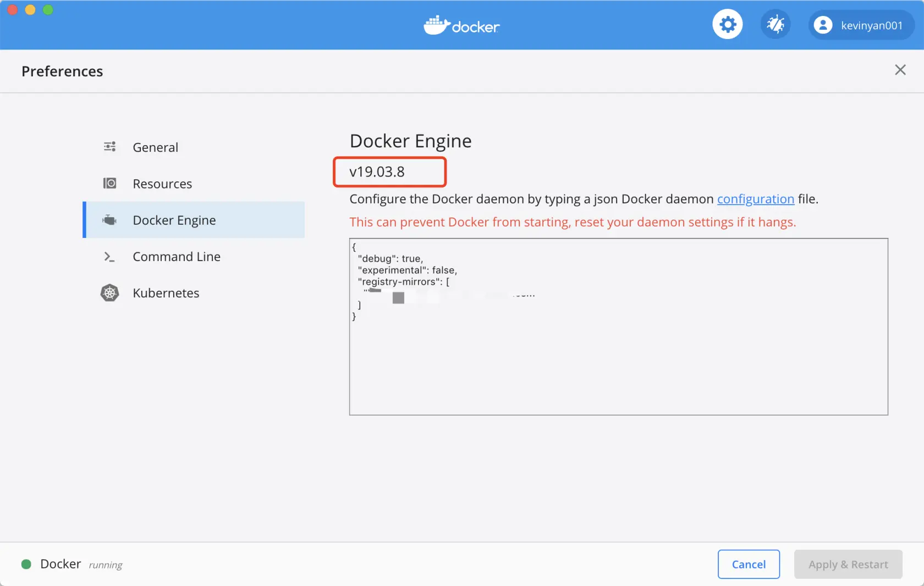
Task: Click the Docker Engine icon in sidebar
Action: click(x=110, y=220)
